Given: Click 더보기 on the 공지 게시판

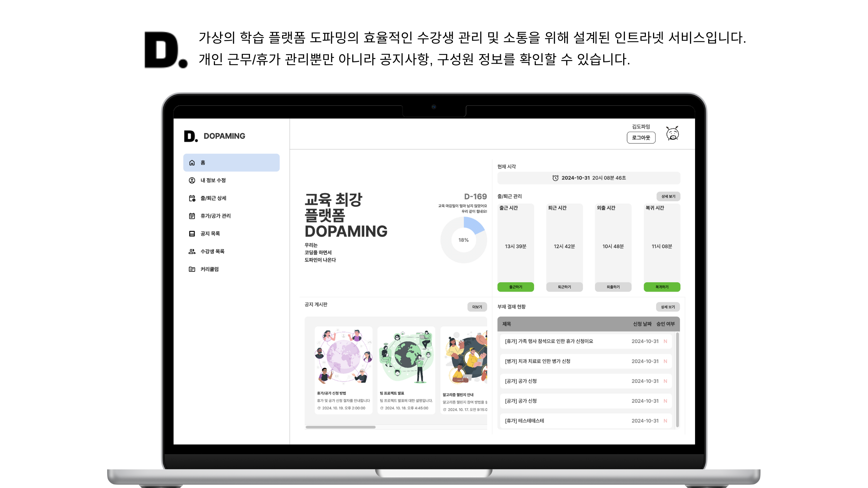Looking at the screenshot, I should click(477, 307).
